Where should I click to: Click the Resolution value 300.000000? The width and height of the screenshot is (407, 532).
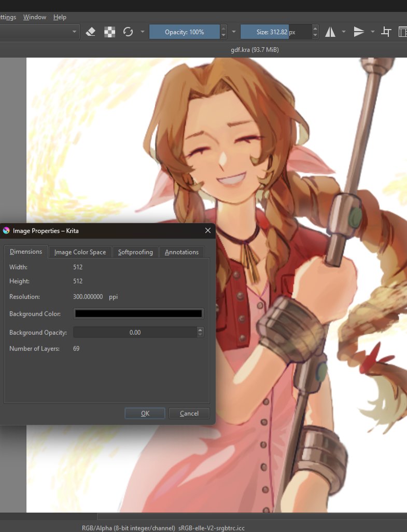click(88, 296)
